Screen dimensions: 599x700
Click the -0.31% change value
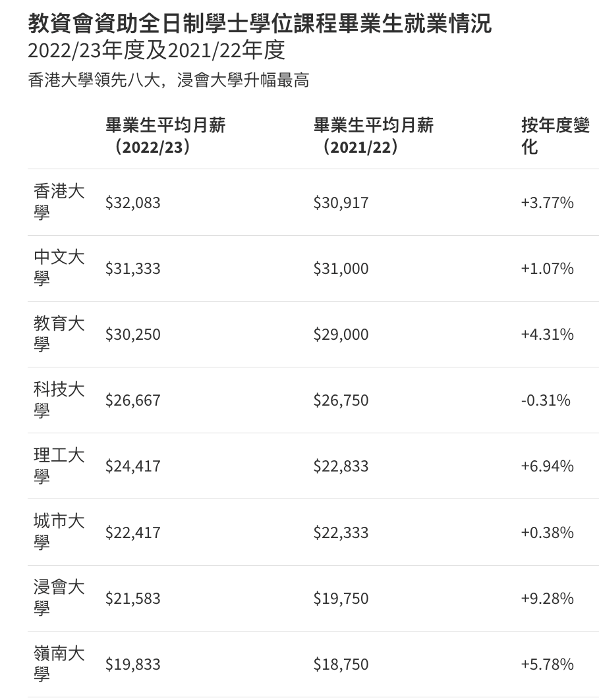[x=546, y=400]
